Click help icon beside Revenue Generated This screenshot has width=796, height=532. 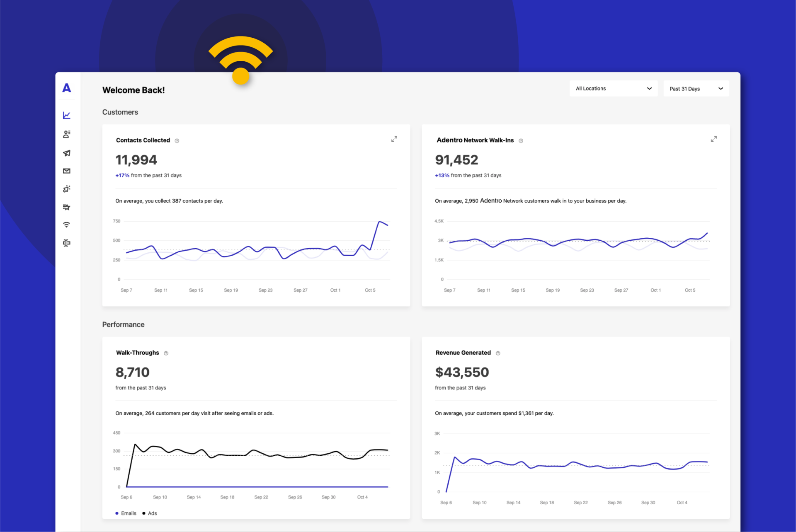(498, 353)
